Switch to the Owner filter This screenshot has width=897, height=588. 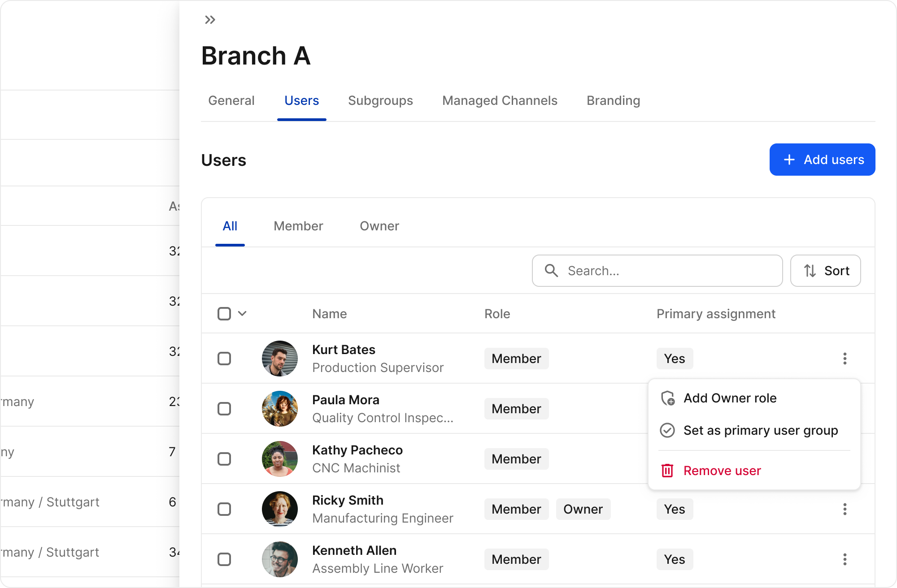(379, 226)
